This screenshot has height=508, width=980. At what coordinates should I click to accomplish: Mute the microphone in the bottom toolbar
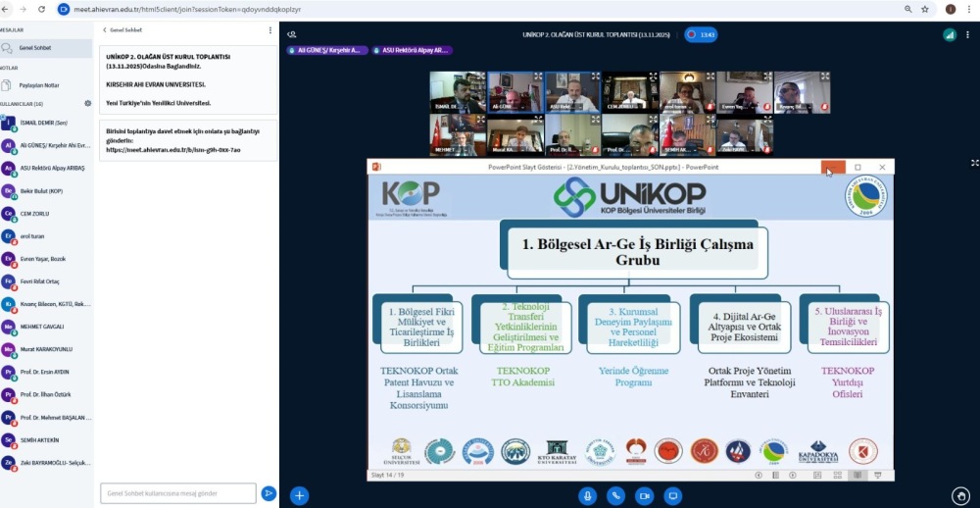[x=587, y=495]
